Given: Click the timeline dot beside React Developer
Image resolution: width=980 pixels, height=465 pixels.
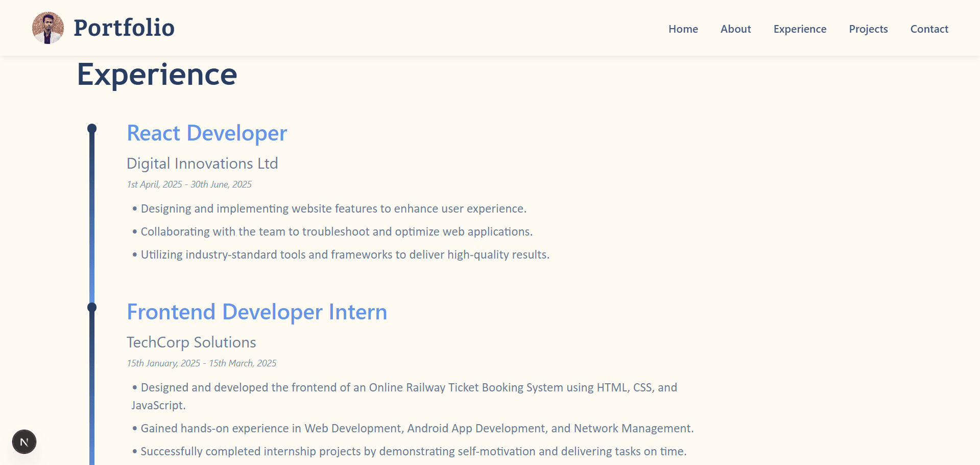Looking at the screenshot, I should click(92, 128).
